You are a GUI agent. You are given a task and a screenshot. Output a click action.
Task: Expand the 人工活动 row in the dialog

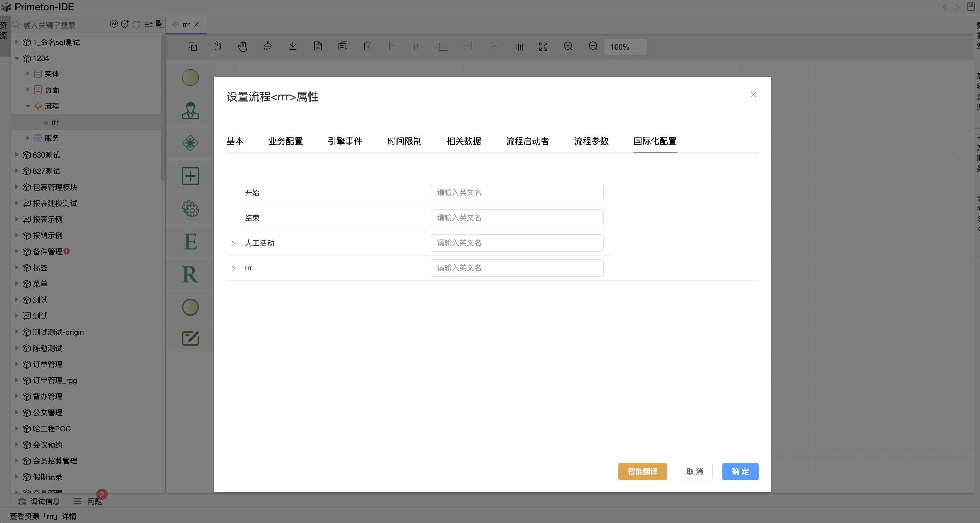coord(233,243)
